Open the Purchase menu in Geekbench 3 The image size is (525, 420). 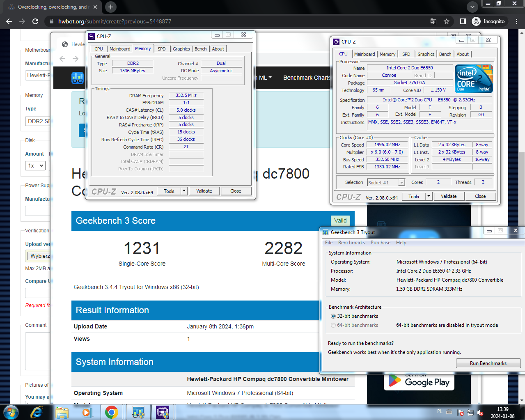pos(381,243)
